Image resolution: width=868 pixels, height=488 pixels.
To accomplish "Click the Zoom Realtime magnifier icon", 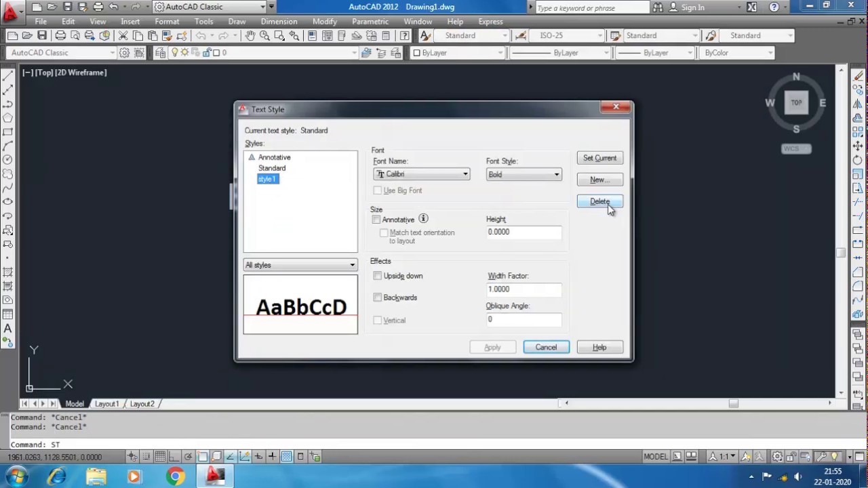I will (x=264, y=35).
